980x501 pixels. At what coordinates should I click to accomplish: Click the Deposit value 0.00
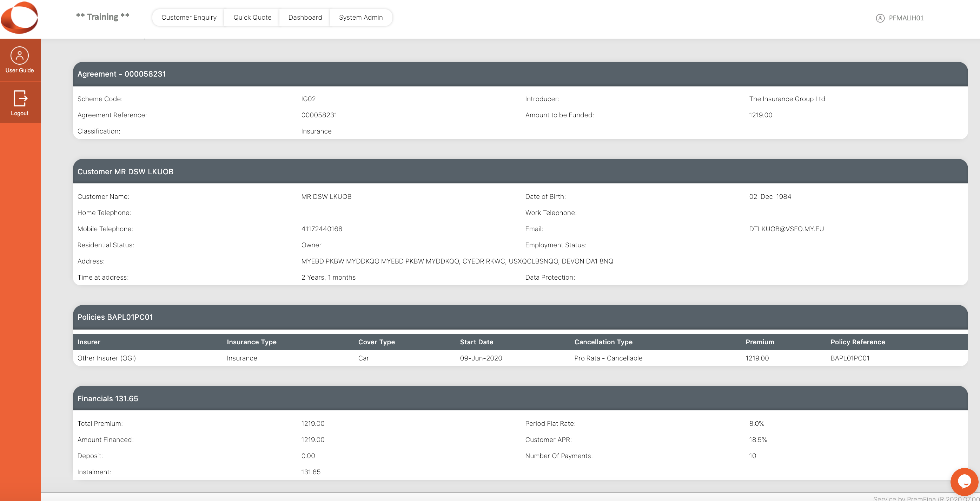tap(308, 456)
